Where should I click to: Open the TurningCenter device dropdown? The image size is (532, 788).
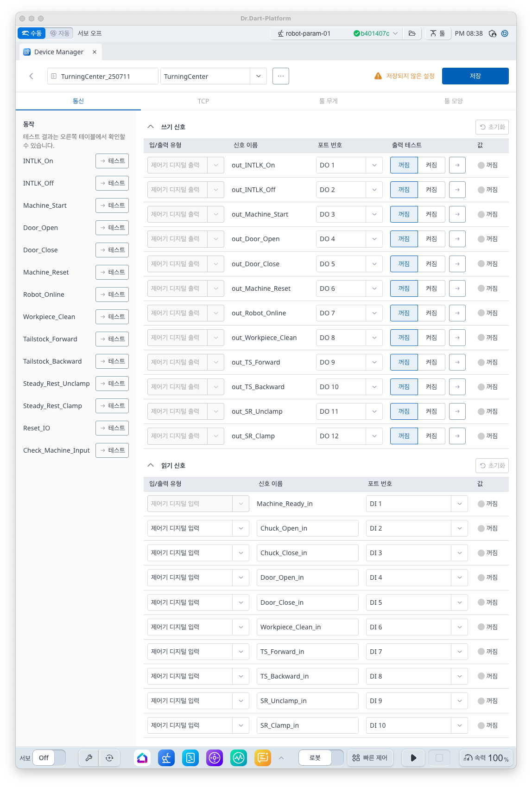click(258, 76)
